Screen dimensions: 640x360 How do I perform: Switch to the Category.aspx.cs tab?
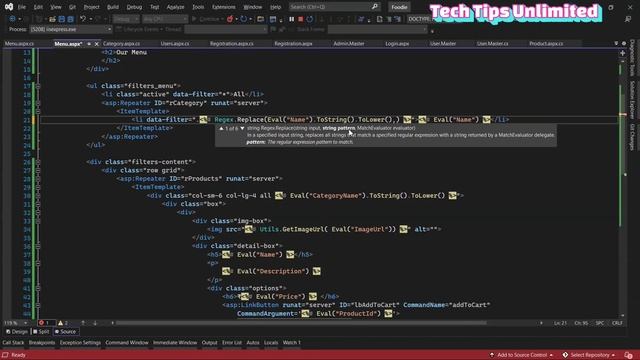pos(121,43)
